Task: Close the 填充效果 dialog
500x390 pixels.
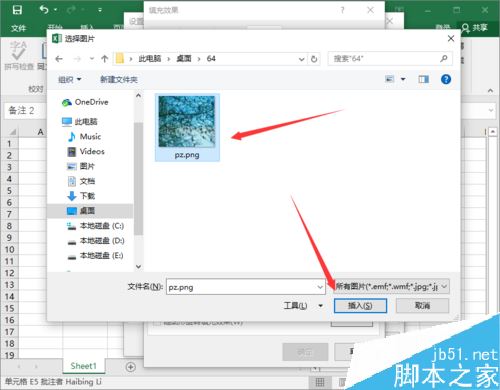Action: coord(370,10)
